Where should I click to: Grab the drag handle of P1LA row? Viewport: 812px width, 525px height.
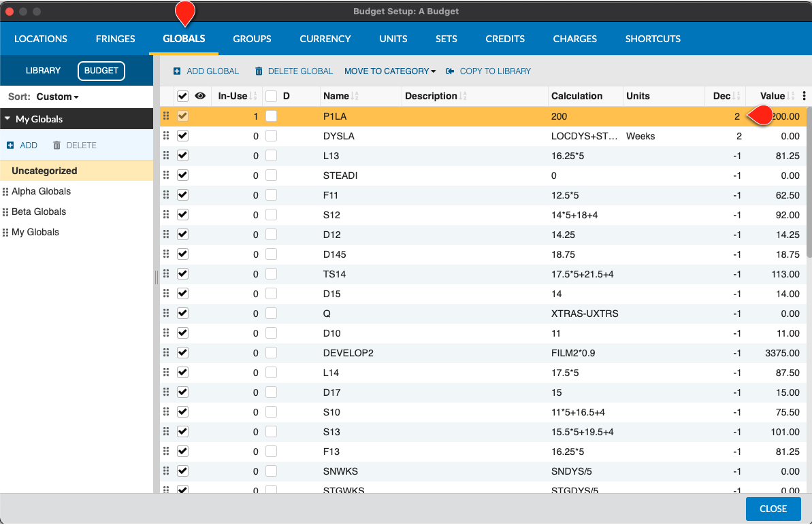(x=166, y=116)
